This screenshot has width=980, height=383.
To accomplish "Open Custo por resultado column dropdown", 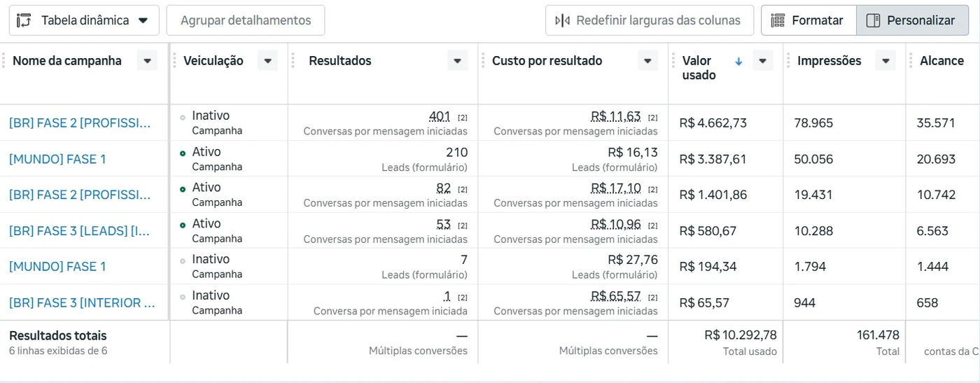I will tap(647, 61).
